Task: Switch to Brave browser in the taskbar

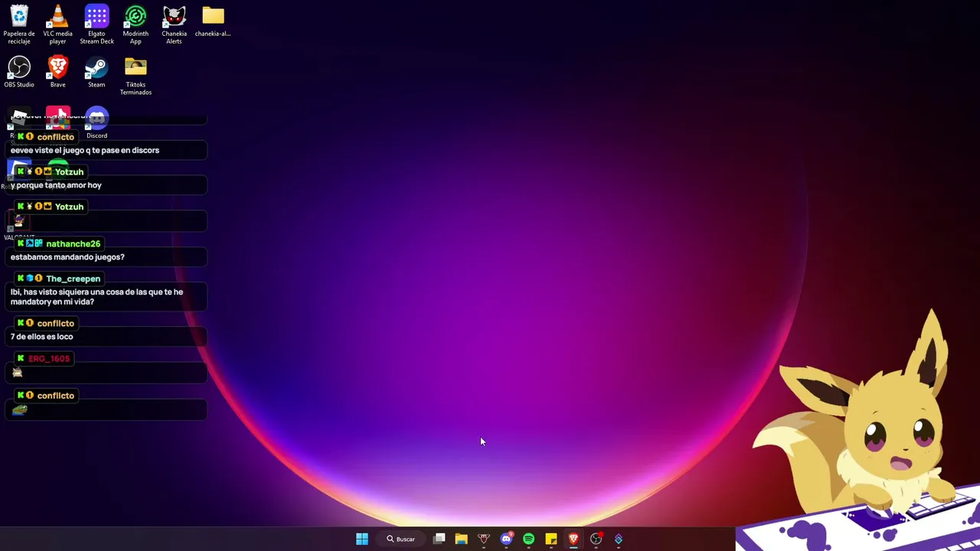Action: point(573,540)
